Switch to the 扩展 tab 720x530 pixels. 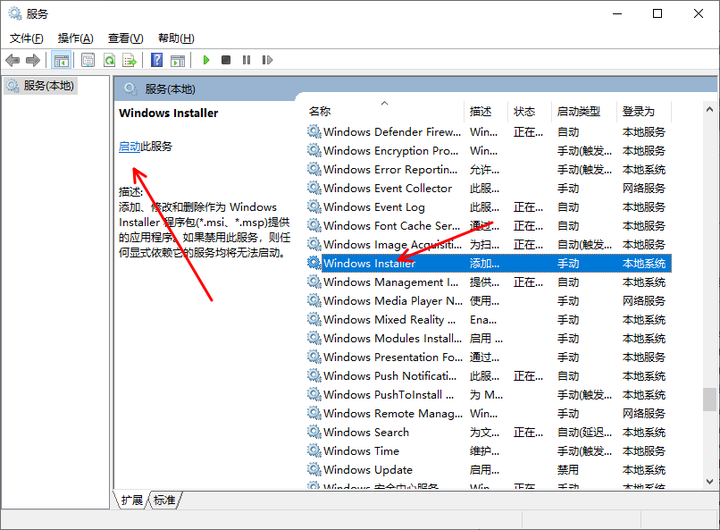[x=132, y=500]
